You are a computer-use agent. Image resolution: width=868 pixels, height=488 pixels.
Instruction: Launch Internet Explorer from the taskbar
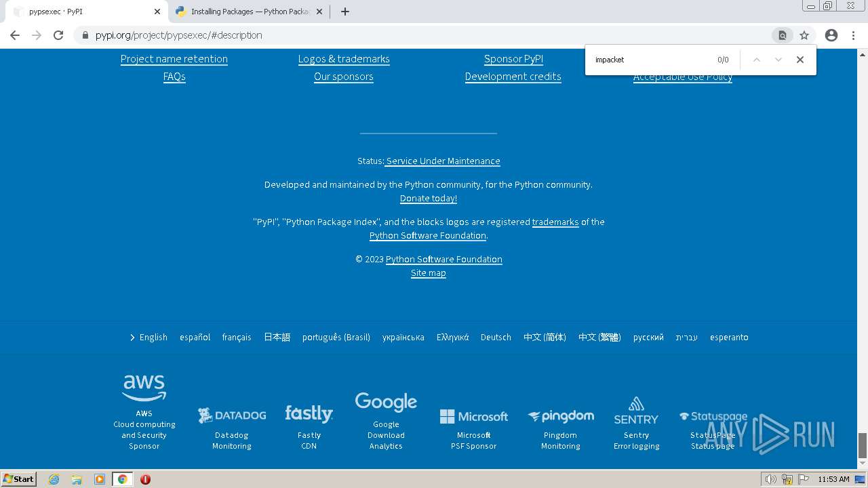54,479
